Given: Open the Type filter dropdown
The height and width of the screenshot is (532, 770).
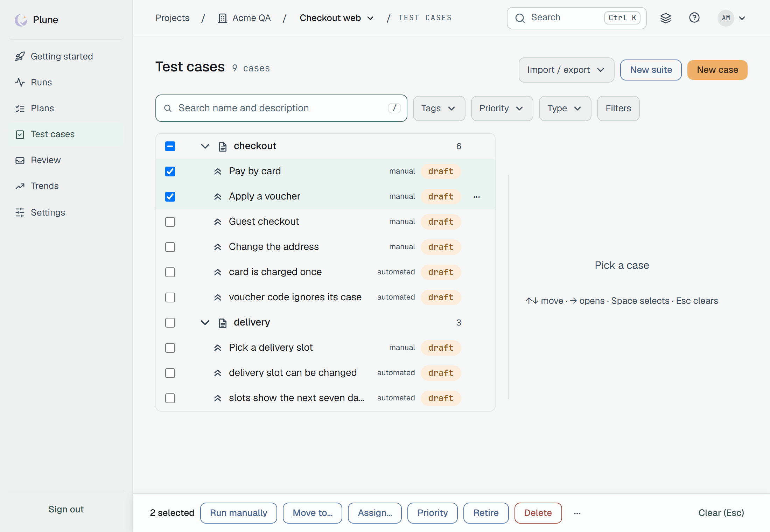Looking at the screenshot, I should point(565,108).
